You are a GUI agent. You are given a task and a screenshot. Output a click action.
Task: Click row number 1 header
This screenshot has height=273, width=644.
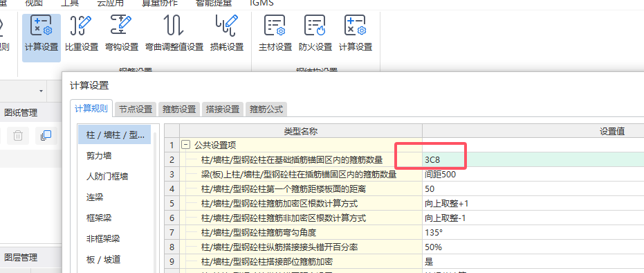(172, 145)
